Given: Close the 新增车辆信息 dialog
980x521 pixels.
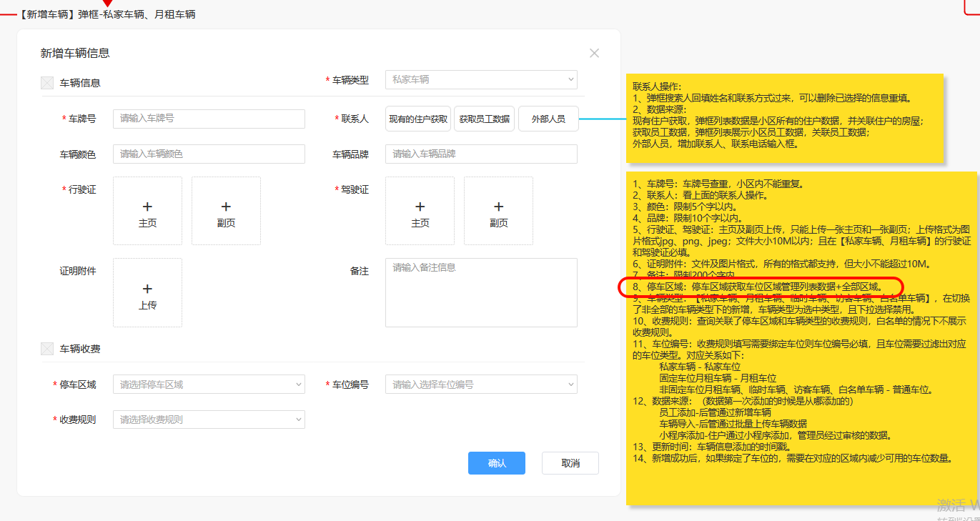Looking at the screenshot, I should click(x=594, y=53).
